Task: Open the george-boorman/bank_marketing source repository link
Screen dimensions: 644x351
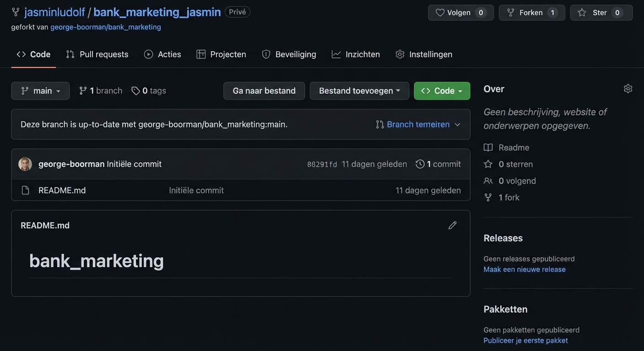Action: [106, 26]
